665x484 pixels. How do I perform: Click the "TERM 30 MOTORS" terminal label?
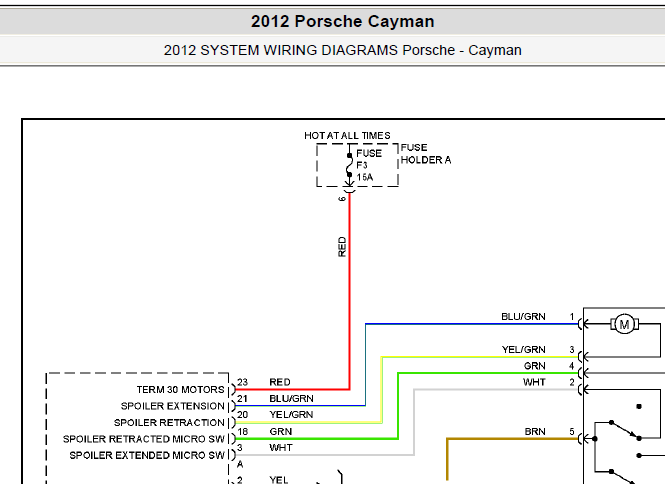click(x=180, y=389)
